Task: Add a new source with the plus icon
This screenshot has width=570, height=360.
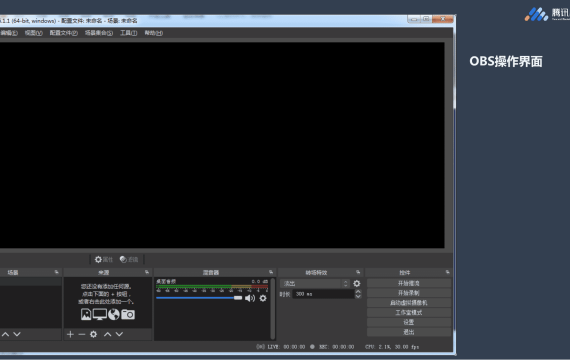Action: (70, 334)
